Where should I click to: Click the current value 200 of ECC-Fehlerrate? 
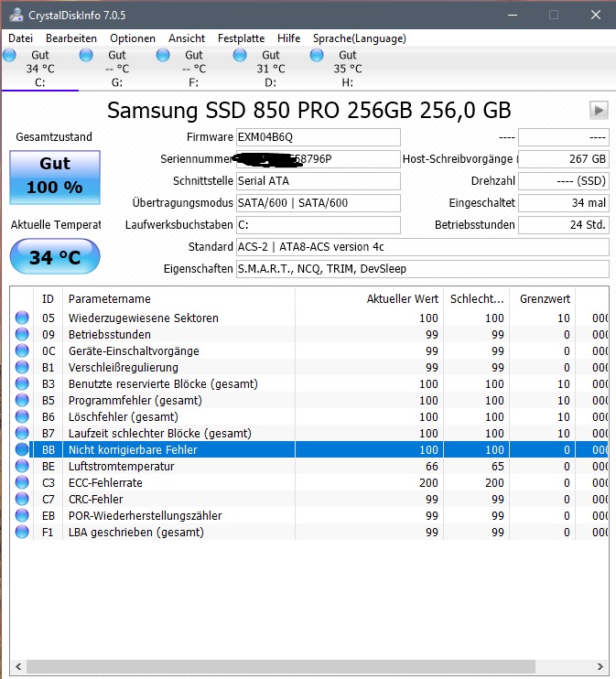pyautogui.click(x=428, y=483)
